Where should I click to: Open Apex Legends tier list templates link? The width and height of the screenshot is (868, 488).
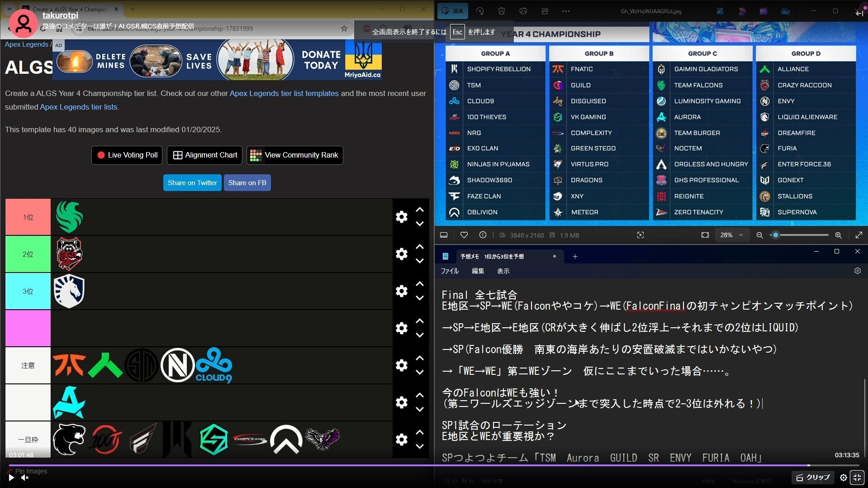tap(284, 93)
